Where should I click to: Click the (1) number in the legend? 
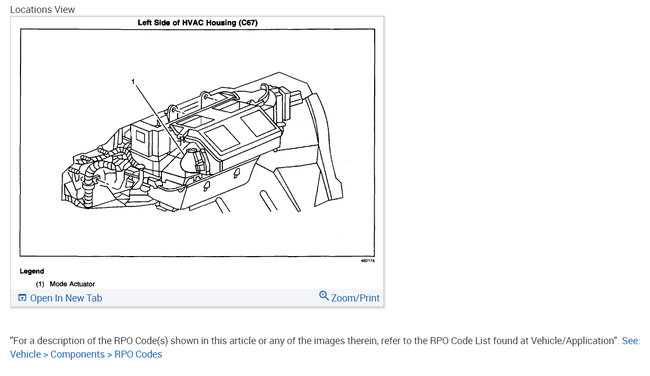pos(40,284)
